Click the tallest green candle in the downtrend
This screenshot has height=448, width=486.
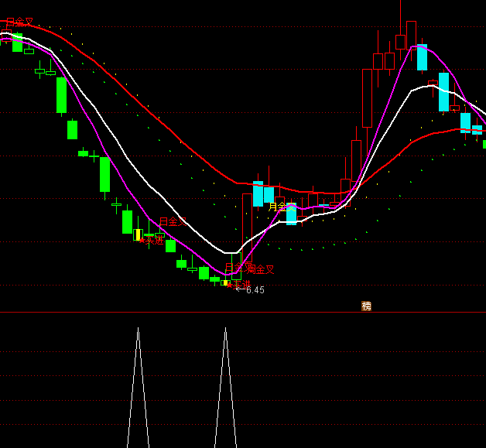(x=61, y=95)
